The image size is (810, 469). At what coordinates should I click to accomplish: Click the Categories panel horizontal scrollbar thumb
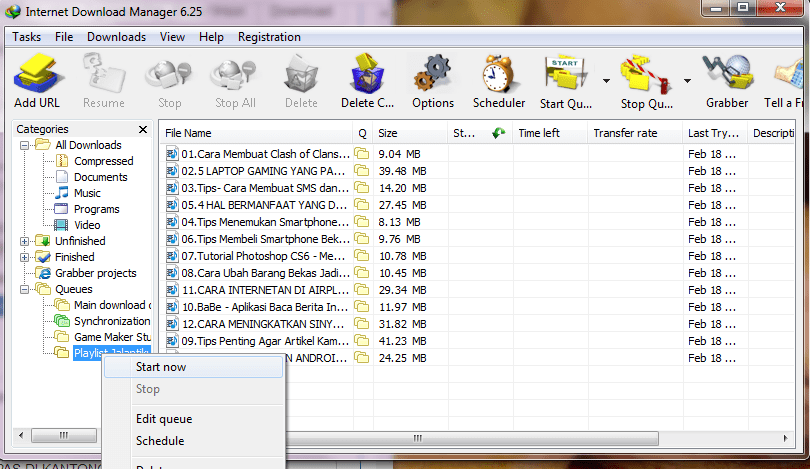click(64, 435)
